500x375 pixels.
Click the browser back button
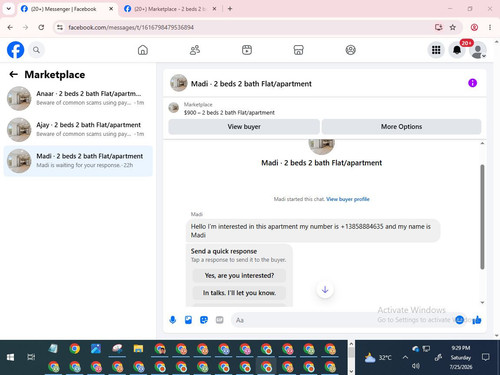pos(10,27)
